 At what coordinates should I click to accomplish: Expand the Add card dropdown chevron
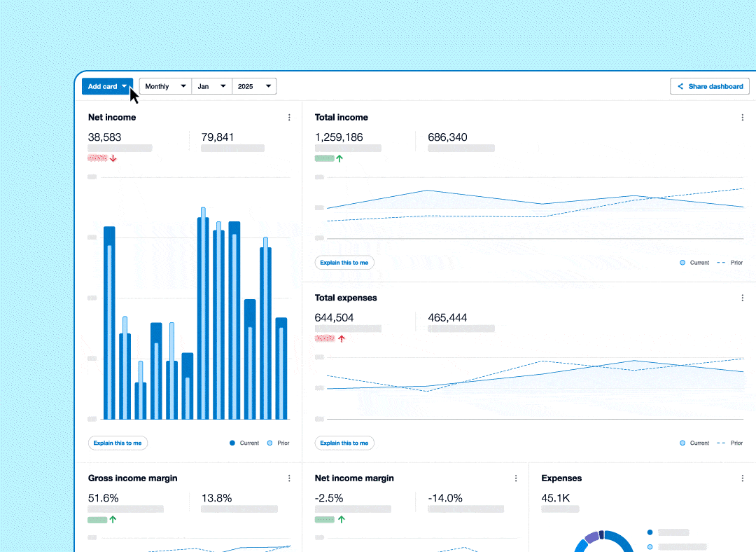tap(125, 86)
